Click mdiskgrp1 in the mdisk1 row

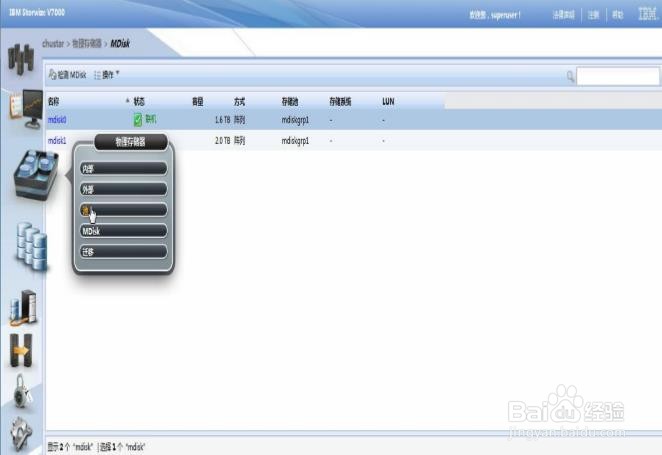pyautogui.click(x=295, y=141)
